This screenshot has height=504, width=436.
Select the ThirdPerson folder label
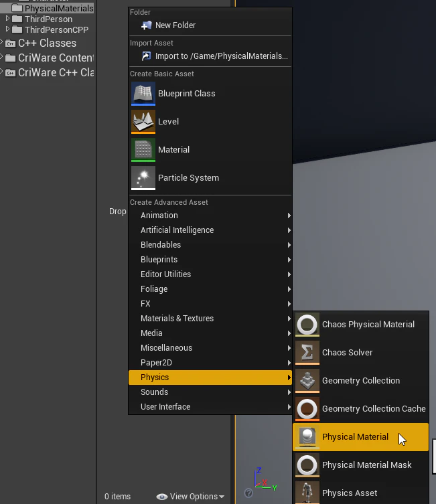48,19
